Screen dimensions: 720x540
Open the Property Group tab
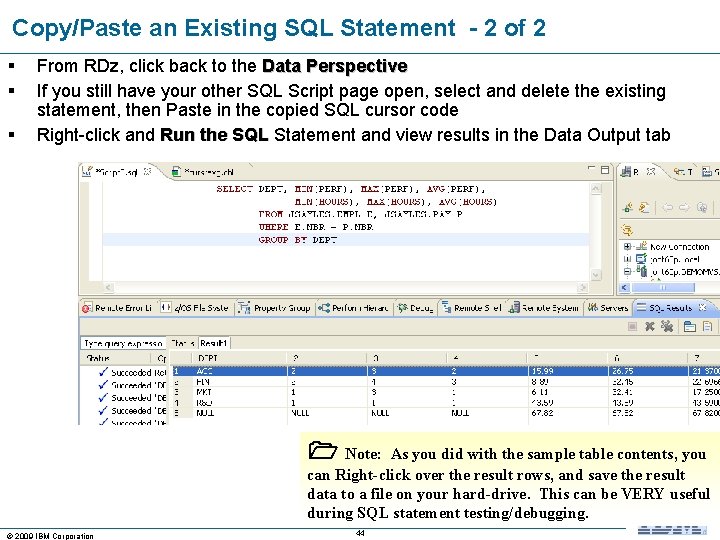point(274,308)
